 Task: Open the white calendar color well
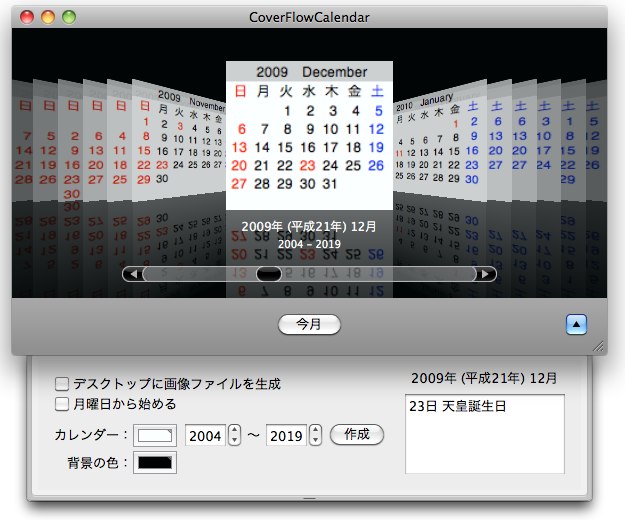[x=155, y=435]
